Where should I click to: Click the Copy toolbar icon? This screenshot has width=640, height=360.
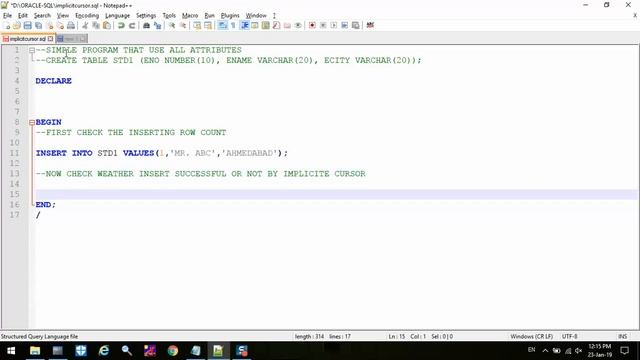[x=96, y=25]
